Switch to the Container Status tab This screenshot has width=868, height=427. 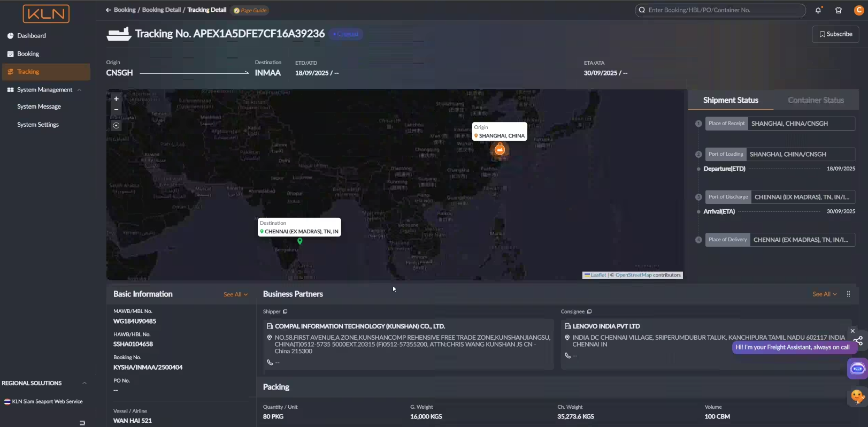816,100
